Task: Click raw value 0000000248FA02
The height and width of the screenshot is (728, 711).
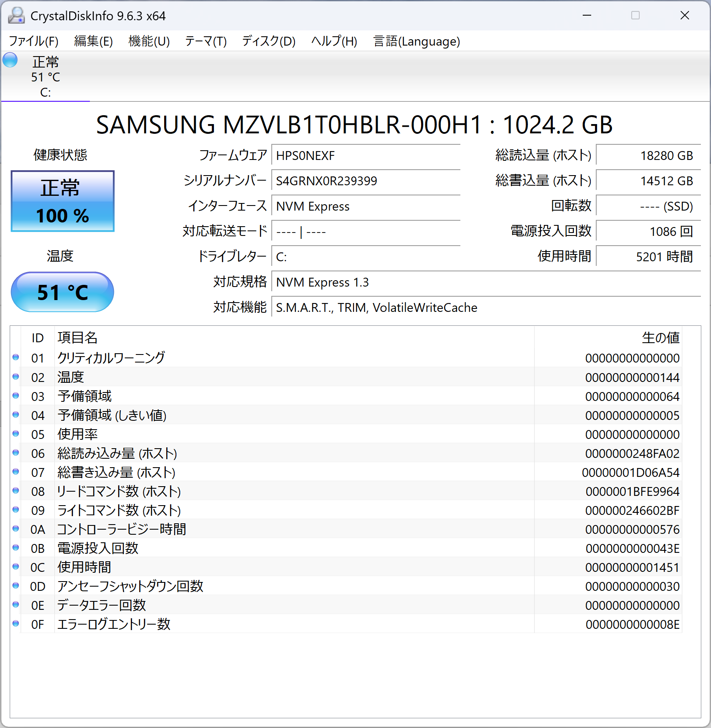Action: click(632, 453)
